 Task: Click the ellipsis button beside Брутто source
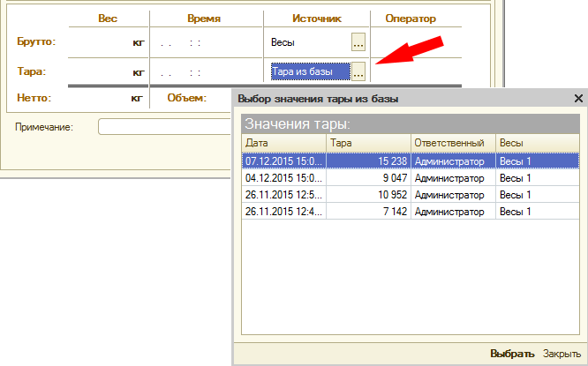[358, 41]
